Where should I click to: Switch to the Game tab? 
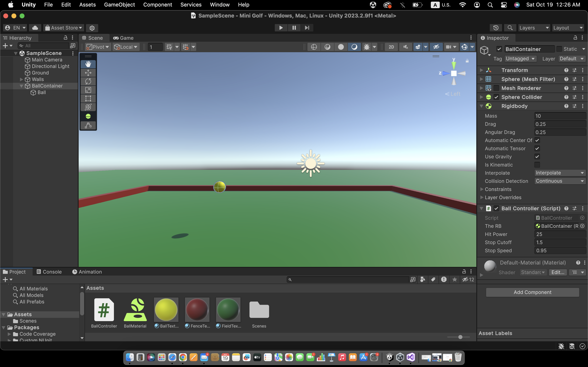pos(124,38)
